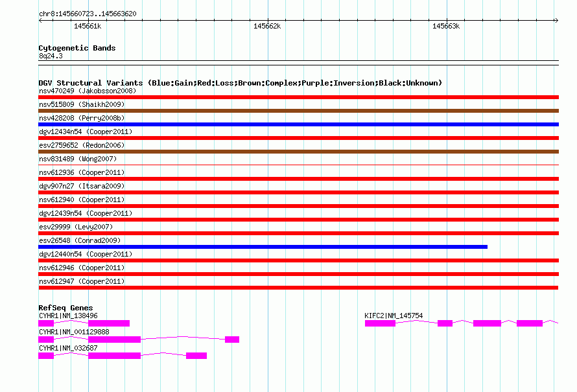
Task: Click the nsv612947 (Cooper2011) label
Action: pos(82,281)
